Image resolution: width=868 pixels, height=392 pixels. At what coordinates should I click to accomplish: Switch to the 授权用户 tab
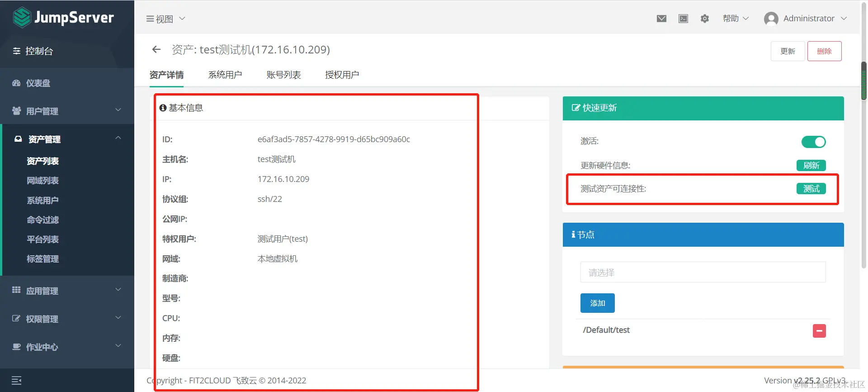tap(342, 75)
